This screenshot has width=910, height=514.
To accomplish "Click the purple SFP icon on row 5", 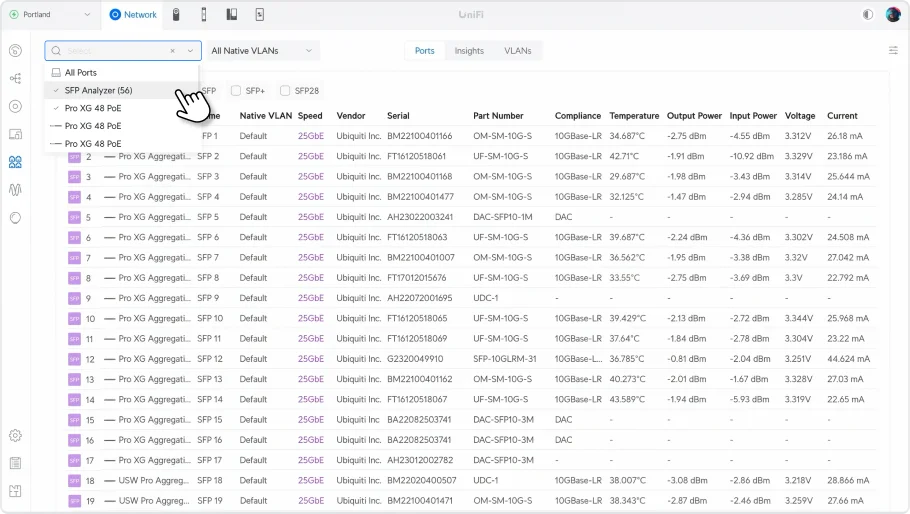I will [x=74, y=218].
